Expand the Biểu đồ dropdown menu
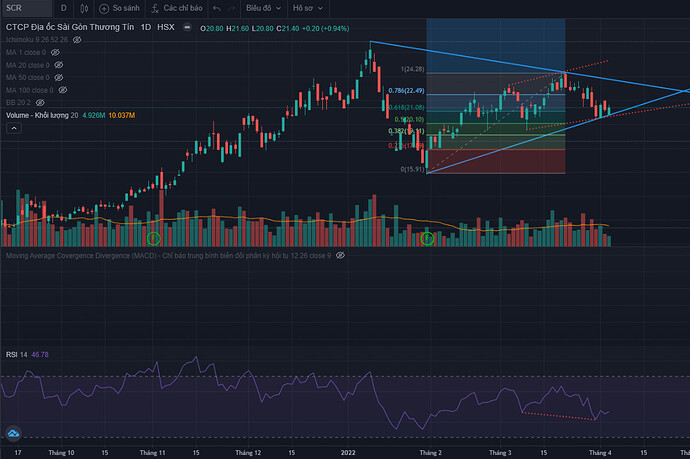 tap(263, 8)
